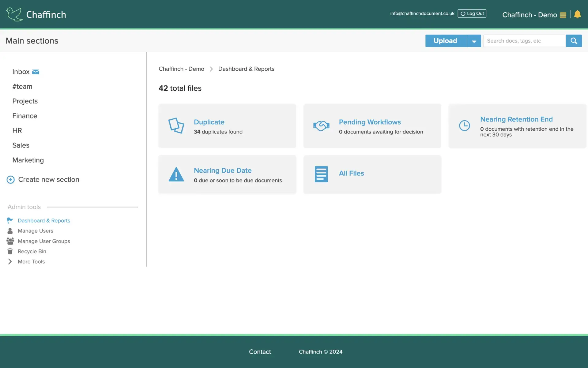Image resolution: width=588 pixels, height=368 pixels.
Task: Click the Upload button
Action: coord(445,41)
